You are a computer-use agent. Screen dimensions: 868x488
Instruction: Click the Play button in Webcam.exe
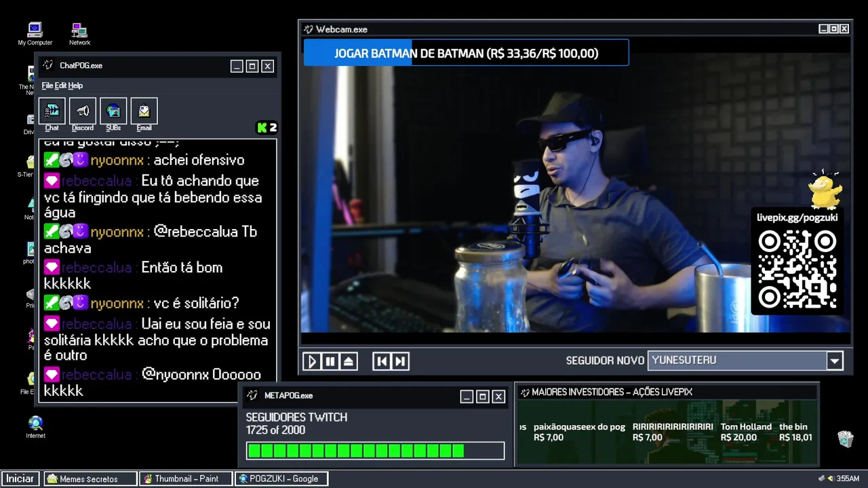(312, 361)
